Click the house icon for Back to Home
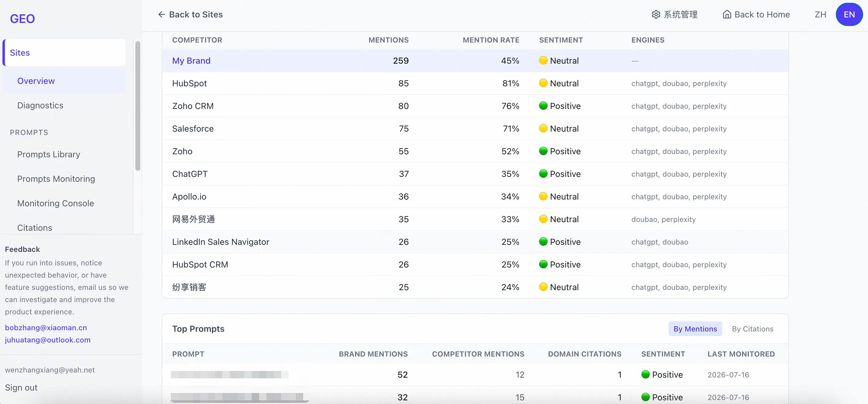 [x=727, y=14]
